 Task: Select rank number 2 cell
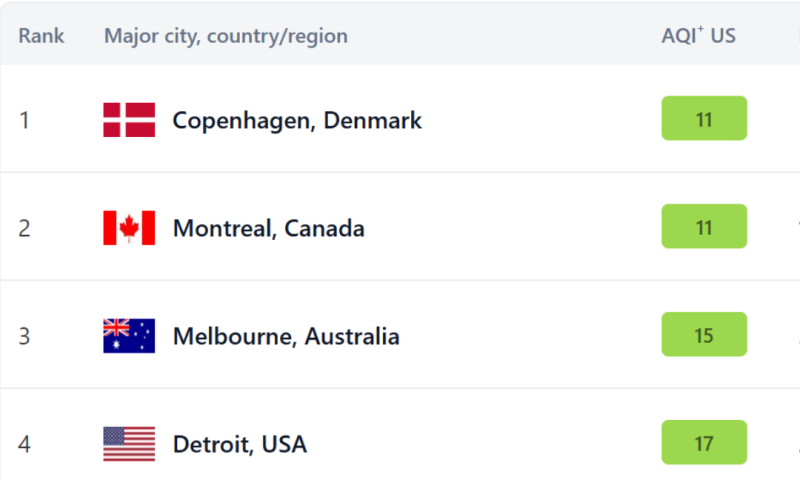(24, 229)
